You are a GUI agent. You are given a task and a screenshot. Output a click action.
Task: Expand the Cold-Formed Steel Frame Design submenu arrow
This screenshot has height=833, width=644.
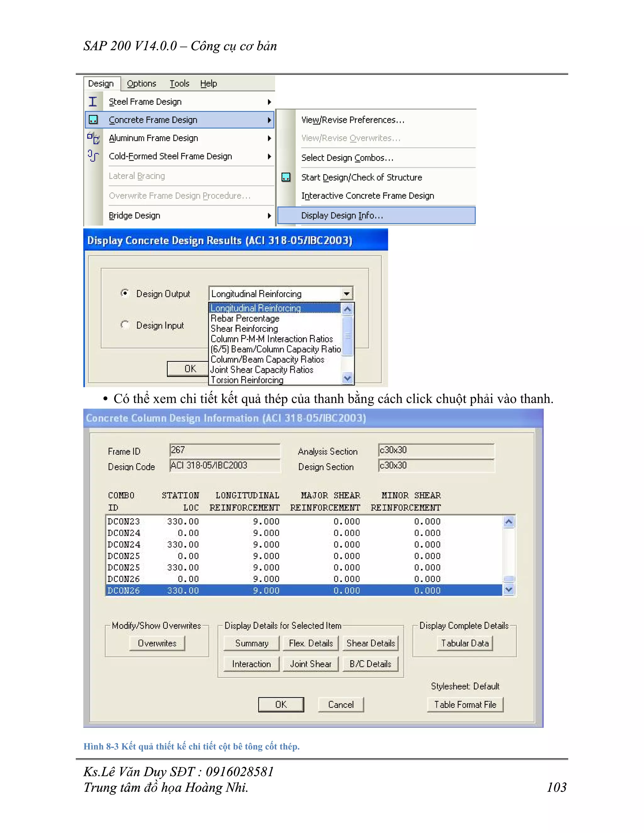pos(269,156)
